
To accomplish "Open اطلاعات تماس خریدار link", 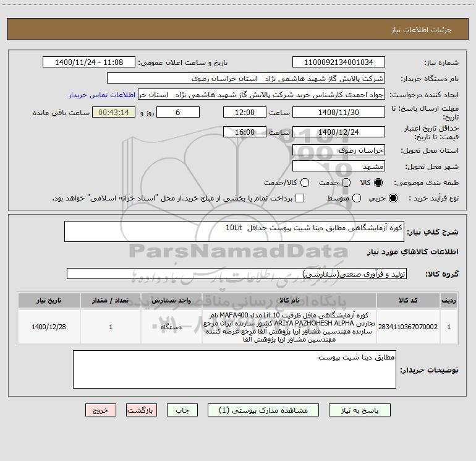I will pos(102,95).
